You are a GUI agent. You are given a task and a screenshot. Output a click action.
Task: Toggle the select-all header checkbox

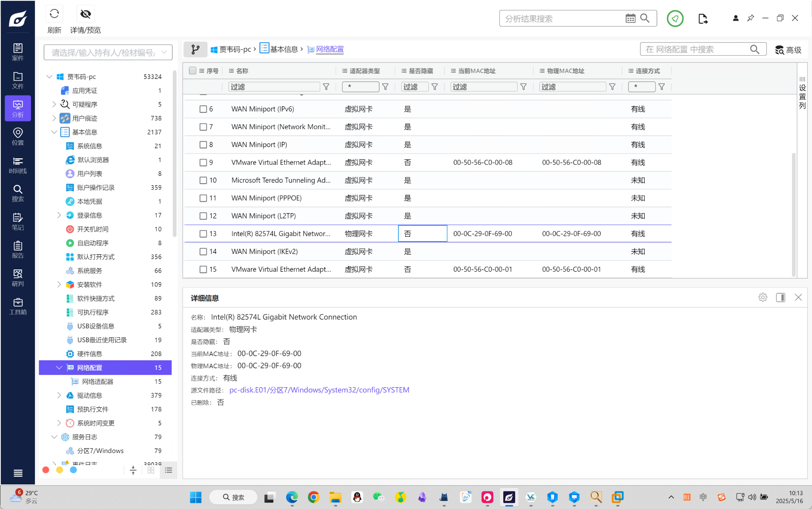193,71
